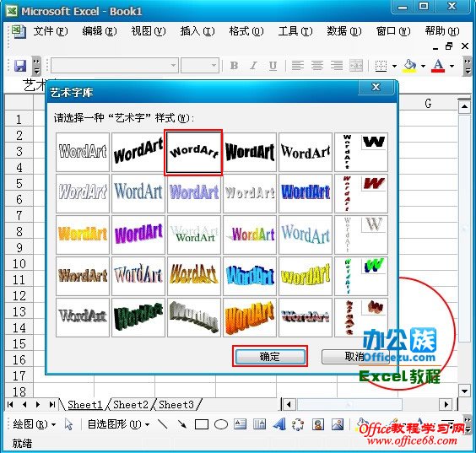
Task: Click the Insert Picture from file icon
Action: [x=338, y=424]
